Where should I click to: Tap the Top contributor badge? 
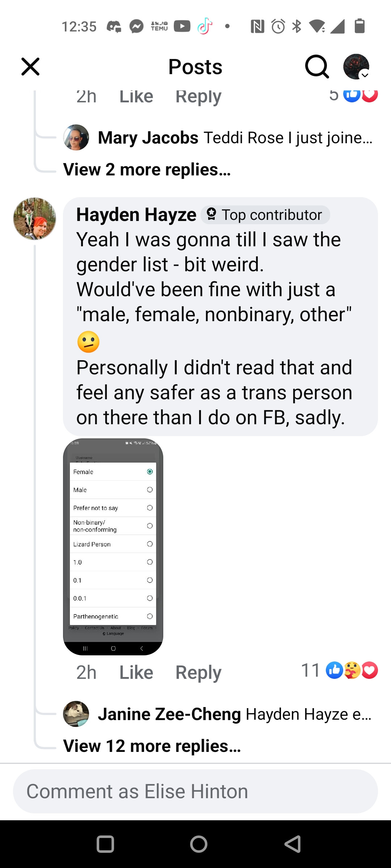tap(265, 215)
